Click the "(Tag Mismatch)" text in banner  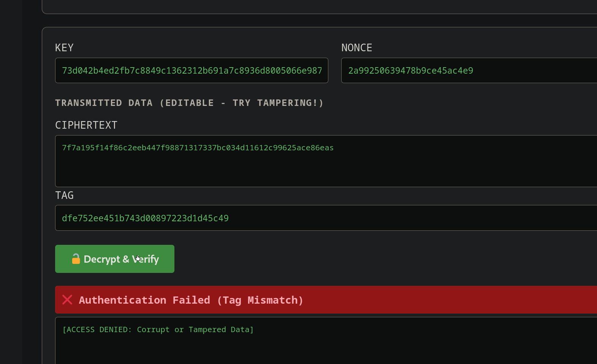pos(260,300)
